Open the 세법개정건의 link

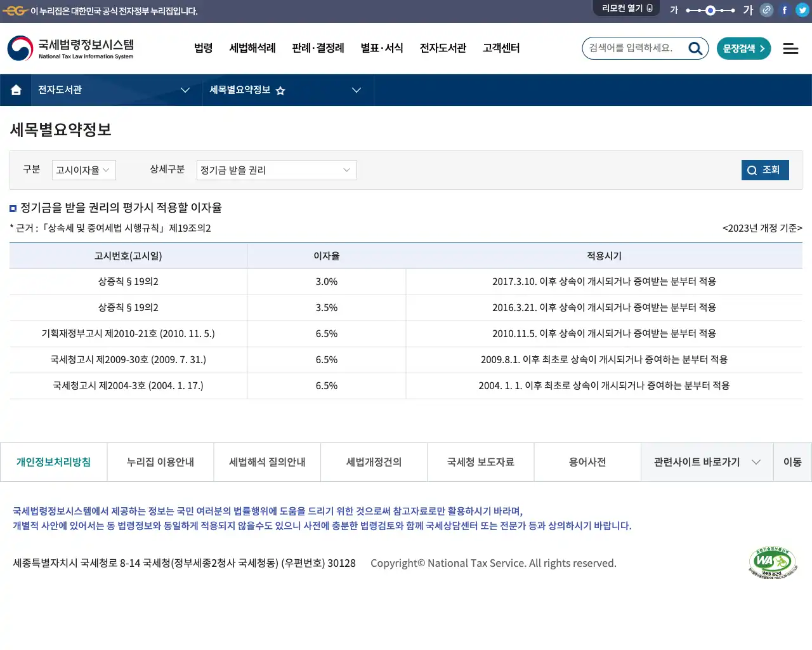coord(374,462)
